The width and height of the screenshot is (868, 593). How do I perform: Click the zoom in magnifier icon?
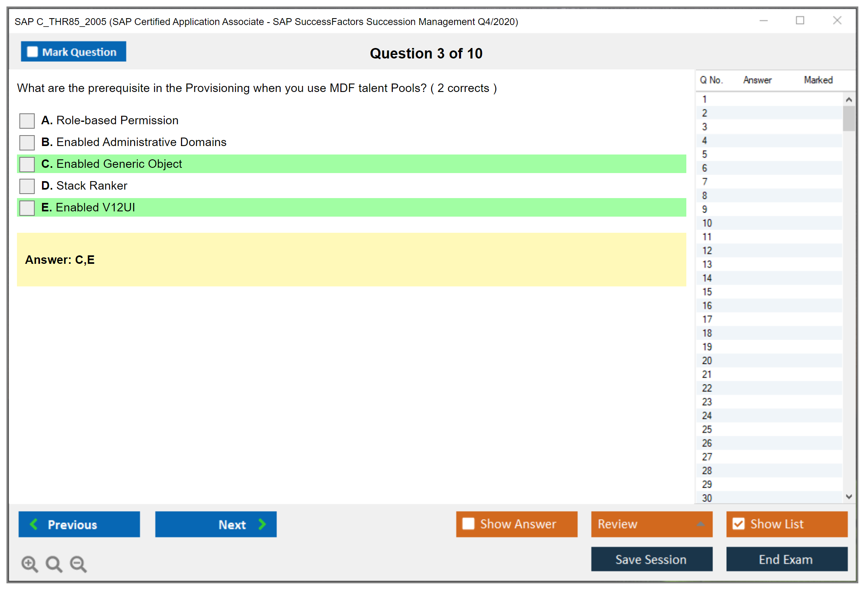click(x=29, y=564)
